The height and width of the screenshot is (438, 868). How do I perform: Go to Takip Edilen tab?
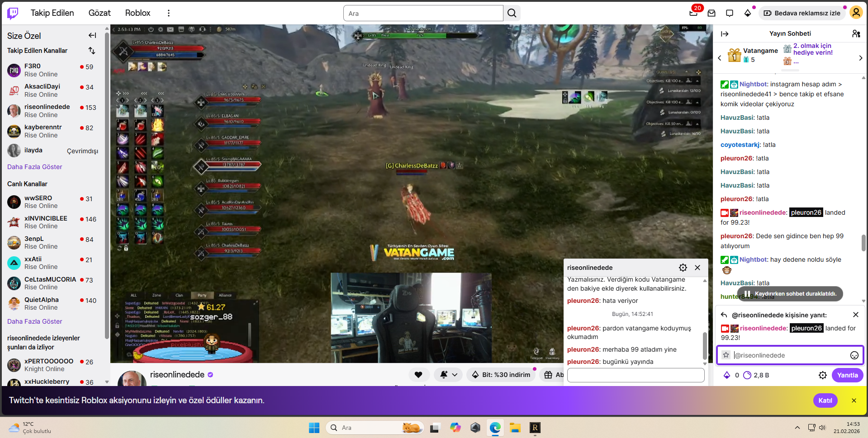52,13
